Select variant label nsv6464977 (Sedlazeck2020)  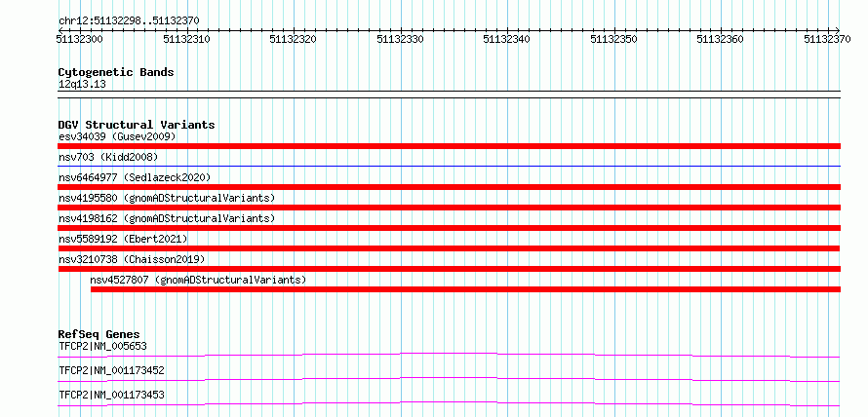click(x=135, y=177)
